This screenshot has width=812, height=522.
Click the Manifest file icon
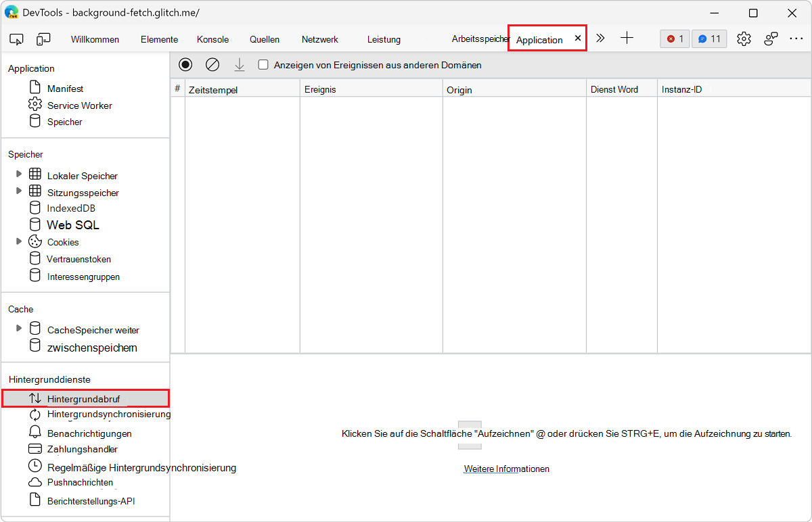[x=35, y=88]
